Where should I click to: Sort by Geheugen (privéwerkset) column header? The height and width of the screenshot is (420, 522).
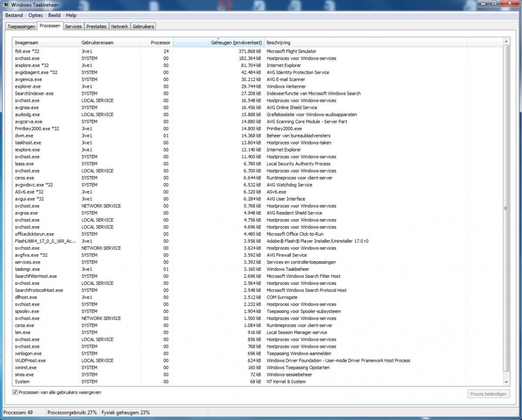pos(219,43)
